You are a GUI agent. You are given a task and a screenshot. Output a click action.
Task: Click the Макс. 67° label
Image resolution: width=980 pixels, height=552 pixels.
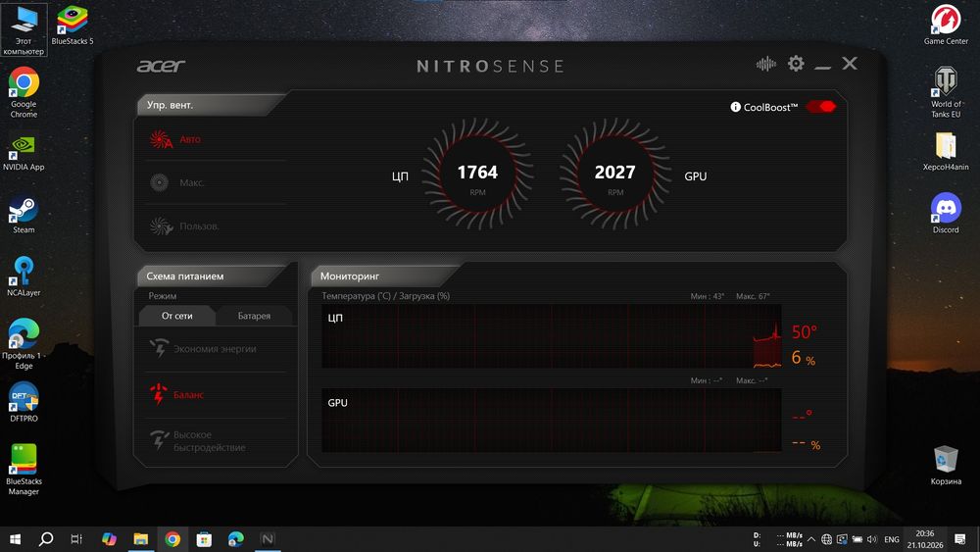753,296
